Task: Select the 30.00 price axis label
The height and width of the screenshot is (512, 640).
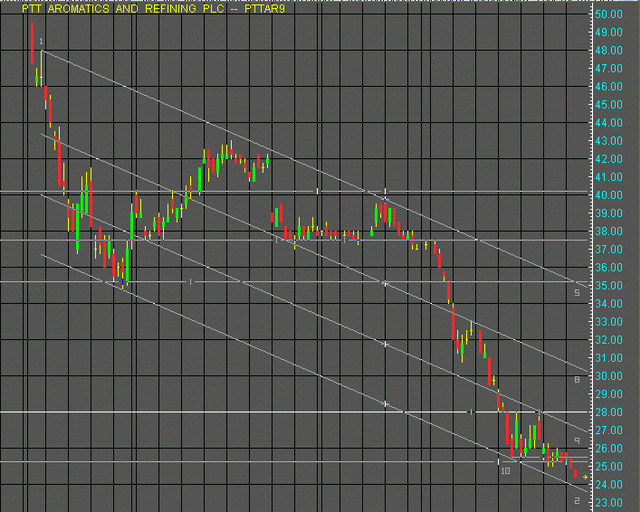Action: click(609, 376)
